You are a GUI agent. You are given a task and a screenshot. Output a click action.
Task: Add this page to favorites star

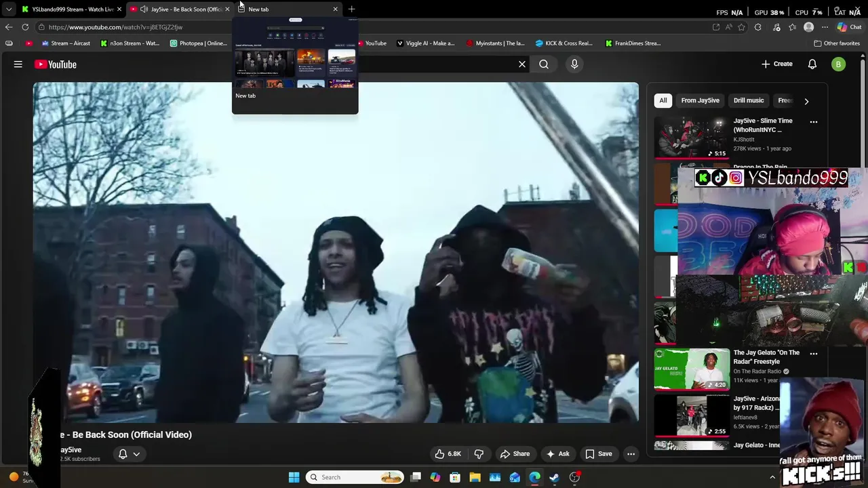(x=741, y=27)
